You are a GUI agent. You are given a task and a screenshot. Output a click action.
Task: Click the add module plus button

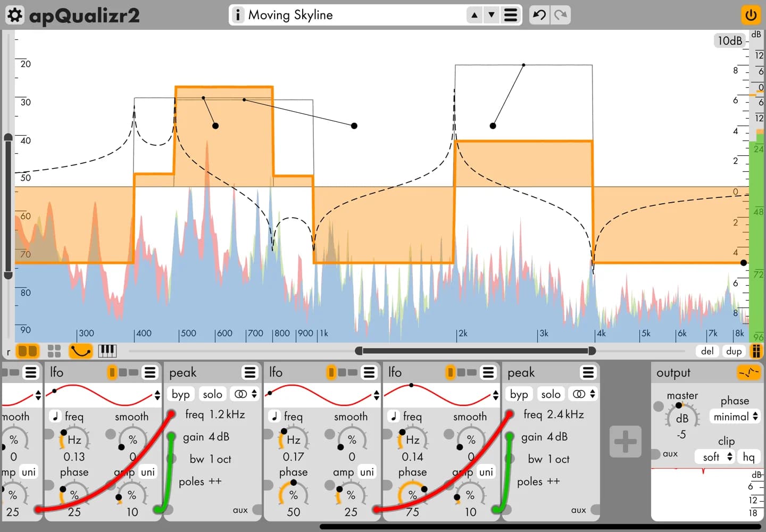pyautogui.click(x=625, y=442)
